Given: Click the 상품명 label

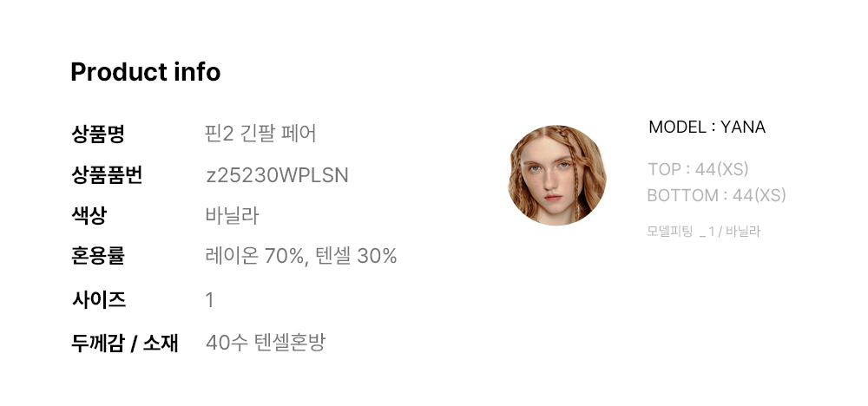Looking at the screenshot, I should (97, 134).
